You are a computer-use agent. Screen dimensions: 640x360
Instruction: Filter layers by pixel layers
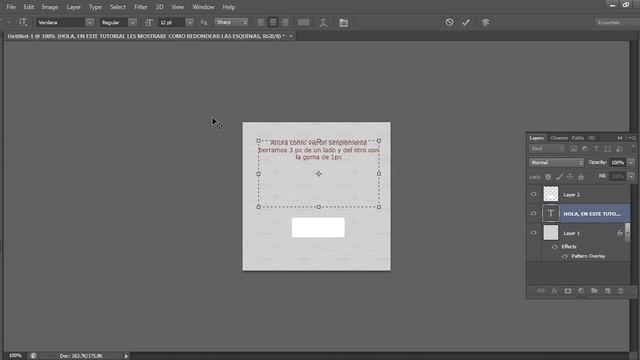pos(573,149)
